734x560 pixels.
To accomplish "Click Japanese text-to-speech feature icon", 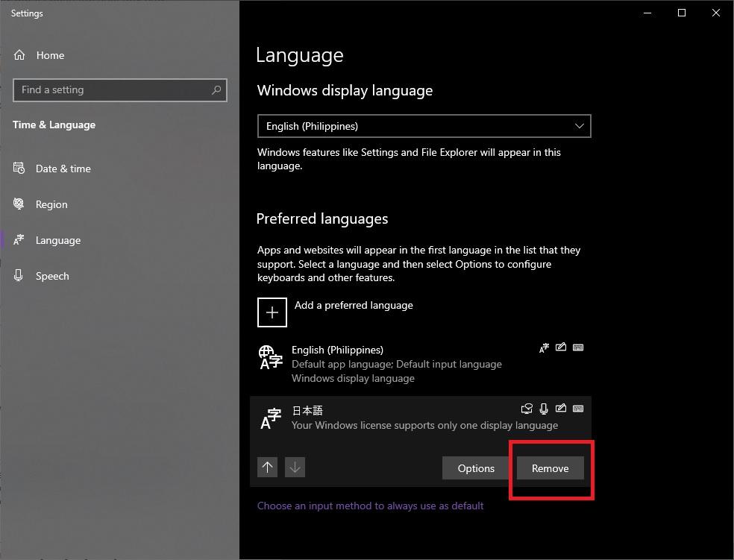I will (x=527, y=409).
